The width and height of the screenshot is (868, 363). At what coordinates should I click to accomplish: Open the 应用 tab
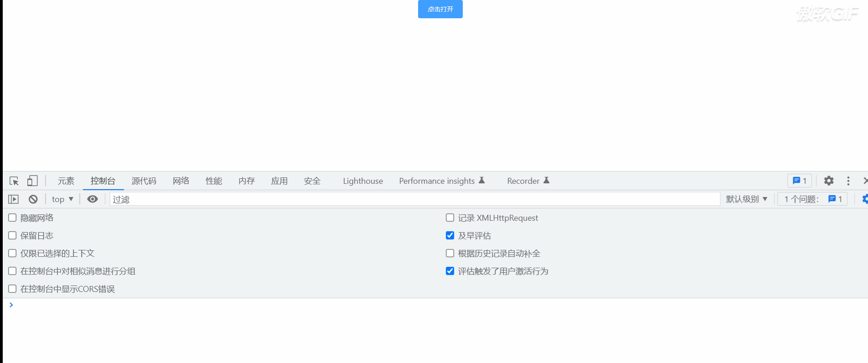[279, 181]
